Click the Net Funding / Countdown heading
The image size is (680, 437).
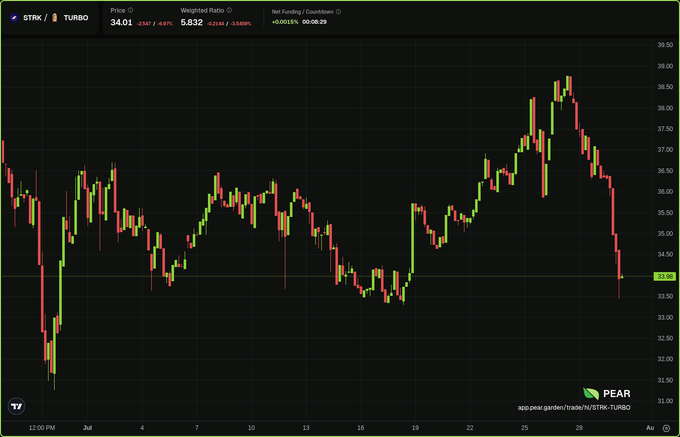pos(303,12)
